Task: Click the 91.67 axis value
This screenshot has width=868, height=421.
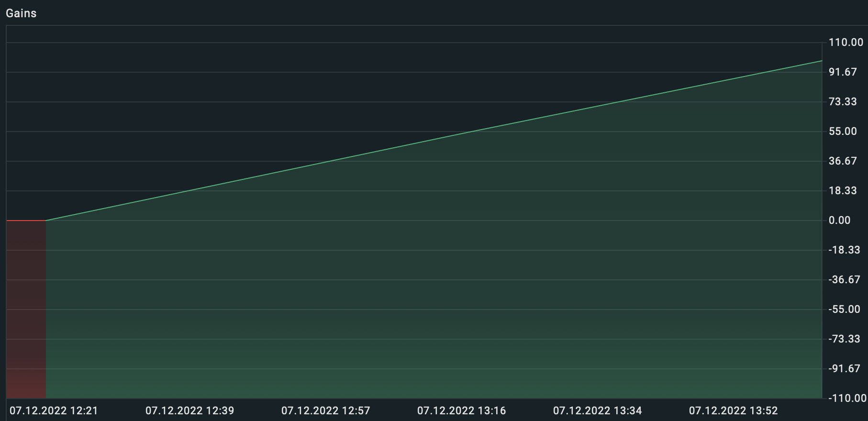Action: 843,72
